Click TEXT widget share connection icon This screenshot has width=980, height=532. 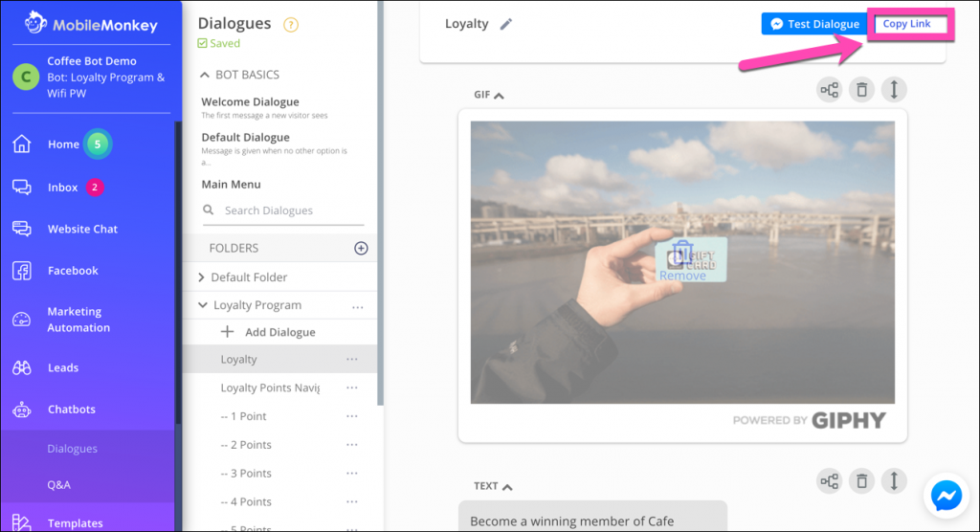click(830, 481)
